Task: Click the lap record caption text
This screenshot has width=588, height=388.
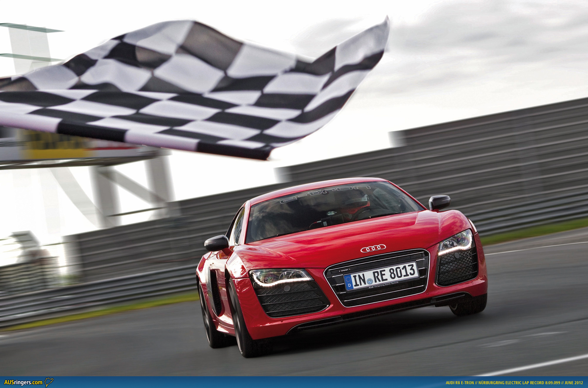Action: tap(514, 383)
